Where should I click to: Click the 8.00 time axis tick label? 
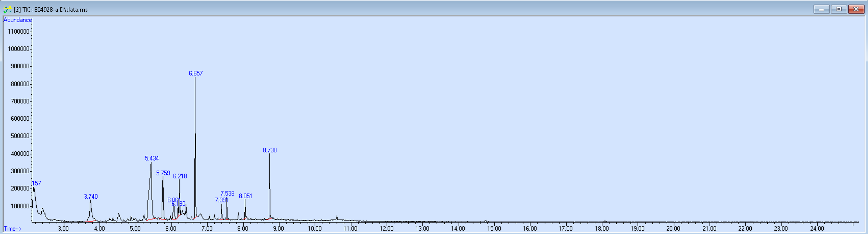point(243,228)
